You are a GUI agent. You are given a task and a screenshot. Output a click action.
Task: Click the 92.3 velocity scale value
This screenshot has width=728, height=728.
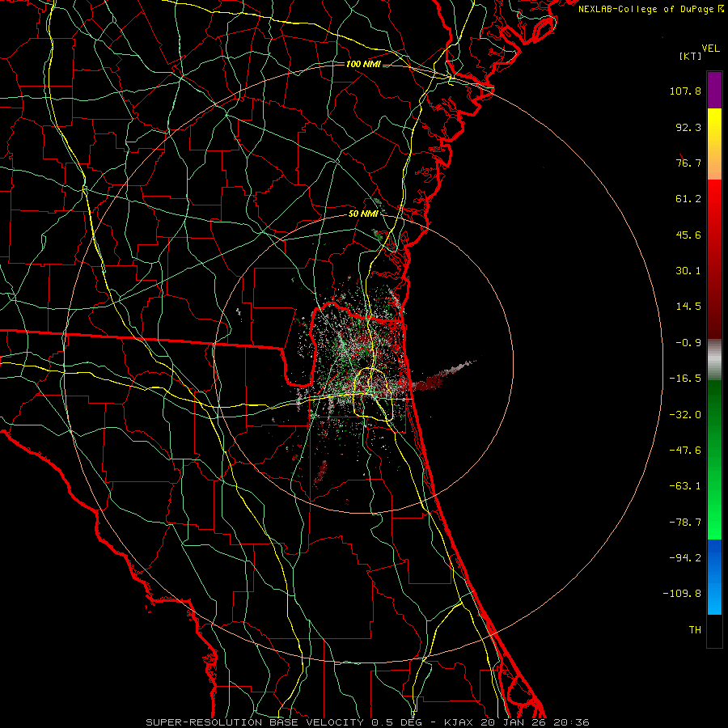pos(688,127)
